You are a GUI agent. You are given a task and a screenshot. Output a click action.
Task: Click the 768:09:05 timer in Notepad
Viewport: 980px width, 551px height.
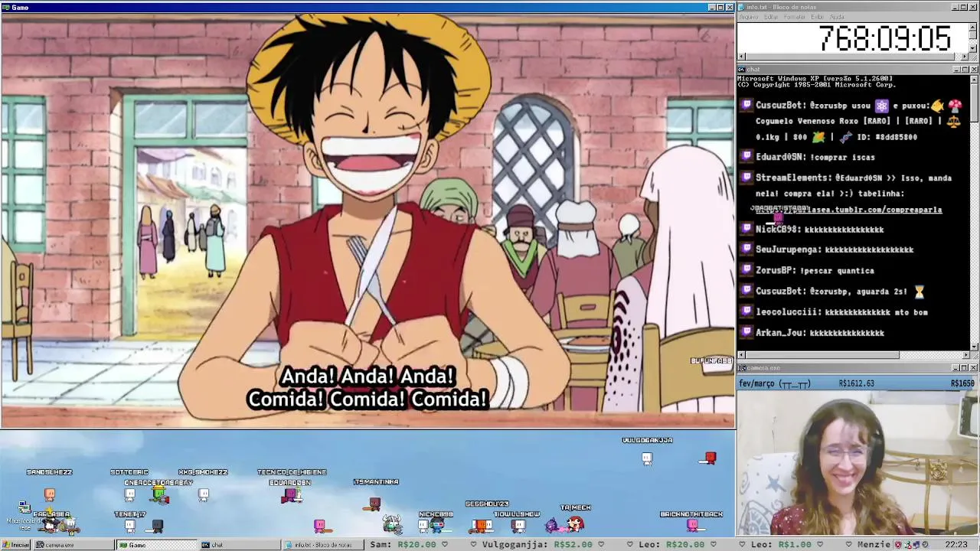pyautogui.click(x=884, y=38)
